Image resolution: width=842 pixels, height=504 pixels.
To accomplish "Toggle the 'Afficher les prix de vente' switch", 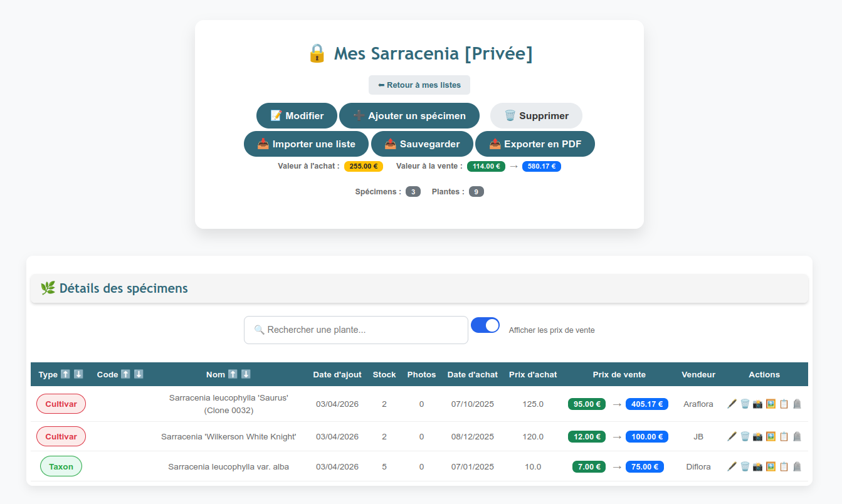I will 485,325.
